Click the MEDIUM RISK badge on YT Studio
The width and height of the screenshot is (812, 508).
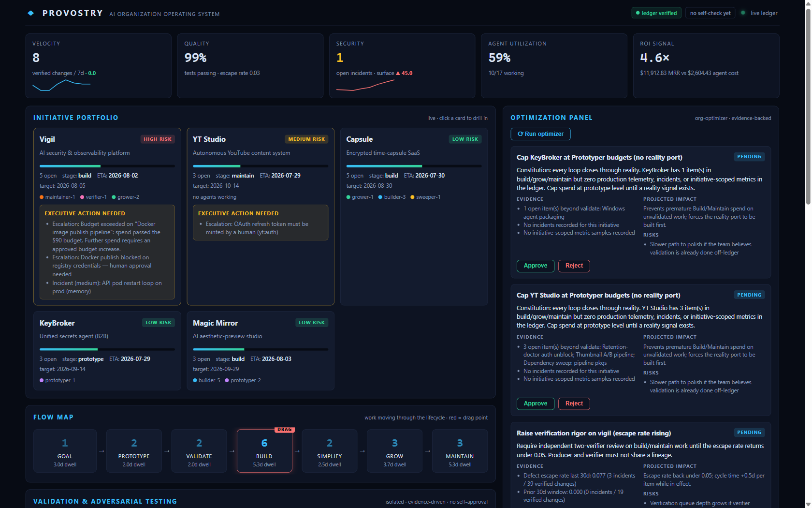[306, 139]
